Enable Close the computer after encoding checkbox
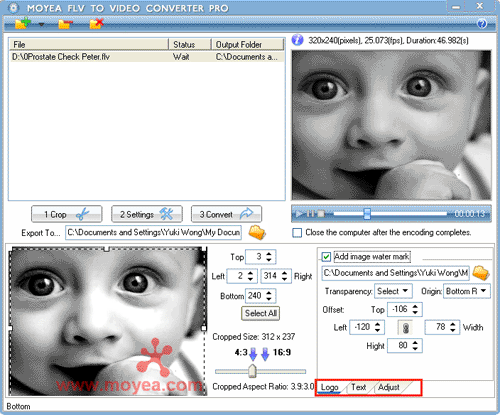This screenshot has width=500, height=415. pos(297,233)
